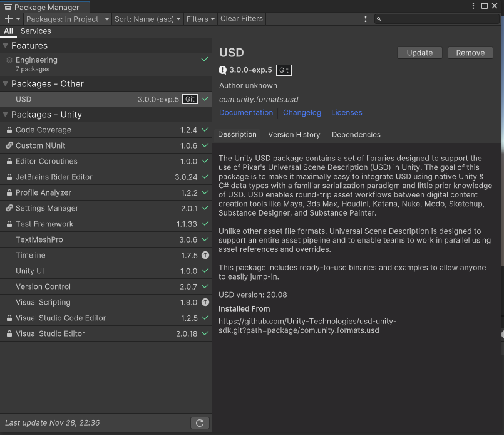Collapse the Features section
Viewport: 504px width, 435px height.
[x=6, y=46]
